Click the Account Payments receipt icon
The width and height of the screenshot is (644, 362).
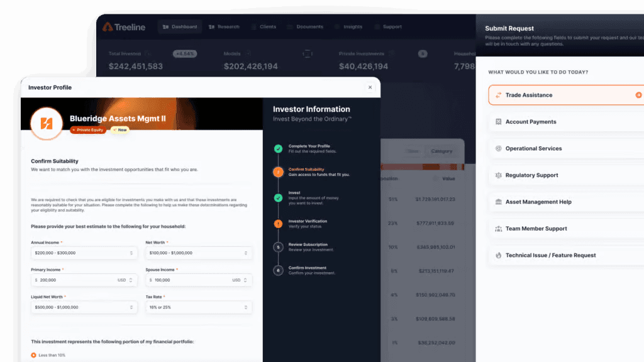pos(498,122)
